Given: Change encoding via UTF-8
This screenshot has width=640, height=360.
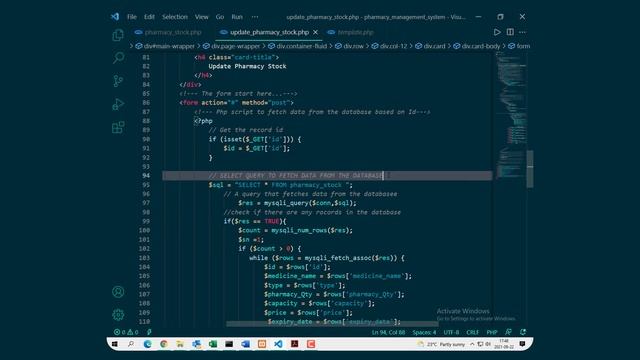Looking at the screenshot, I should (x=451, y=332).
